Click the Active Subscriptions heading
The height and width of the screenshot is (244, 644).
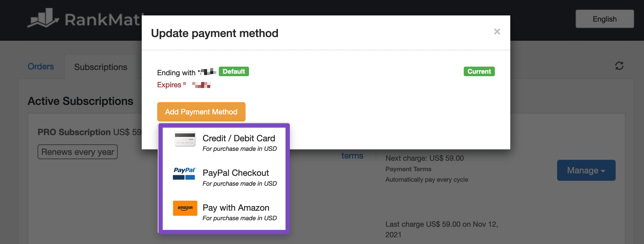coord(80,101)
